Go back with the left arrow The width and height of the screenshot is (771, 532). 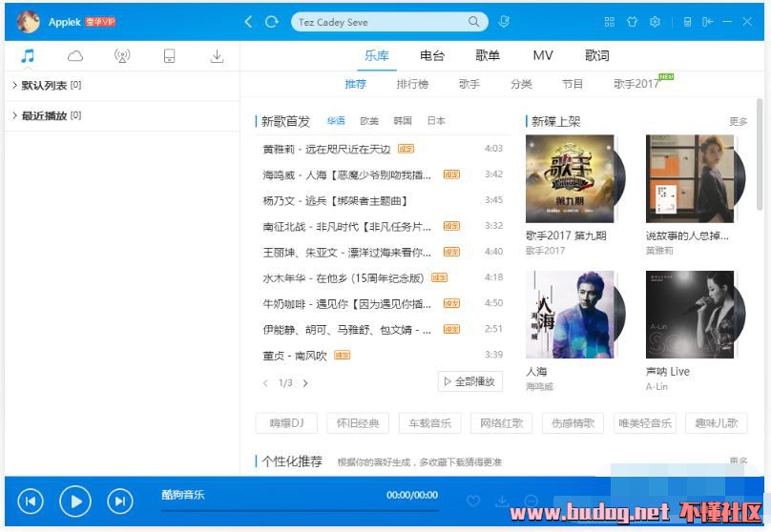click(x=248, y=22)
